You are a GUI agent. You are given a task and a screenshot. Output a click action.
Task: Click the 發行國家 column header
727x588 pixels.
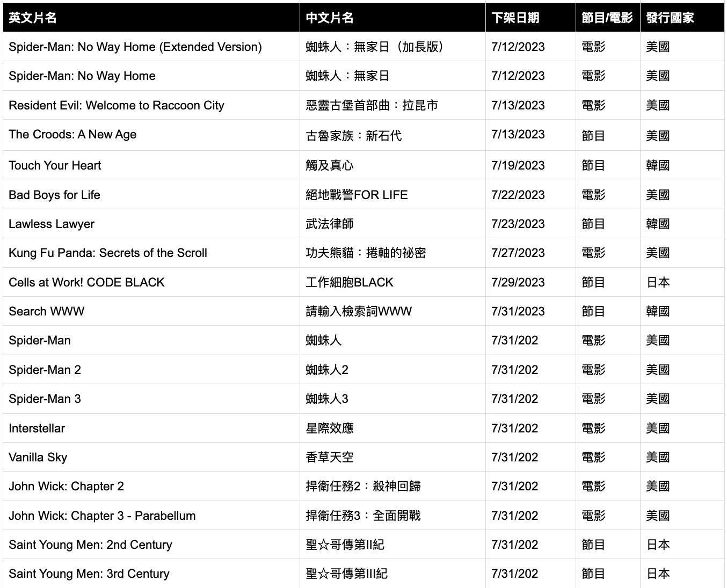point(682,18)
